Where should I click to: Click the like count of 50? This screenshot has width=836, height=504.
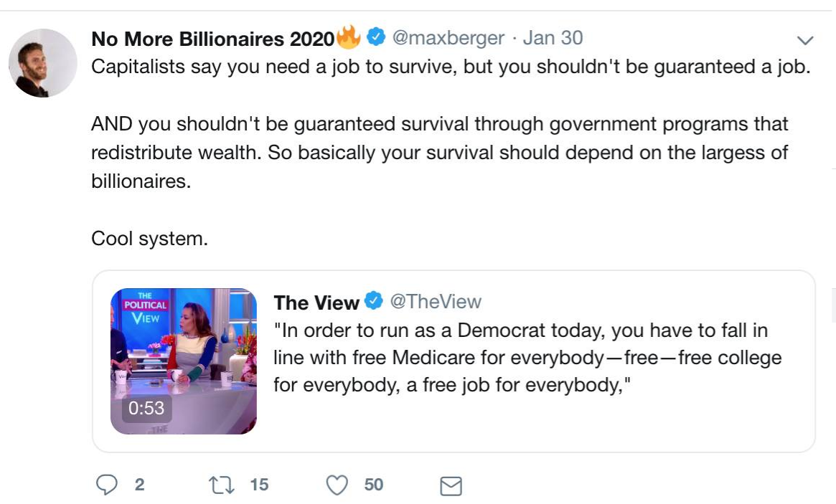click(x=373, y=485)
